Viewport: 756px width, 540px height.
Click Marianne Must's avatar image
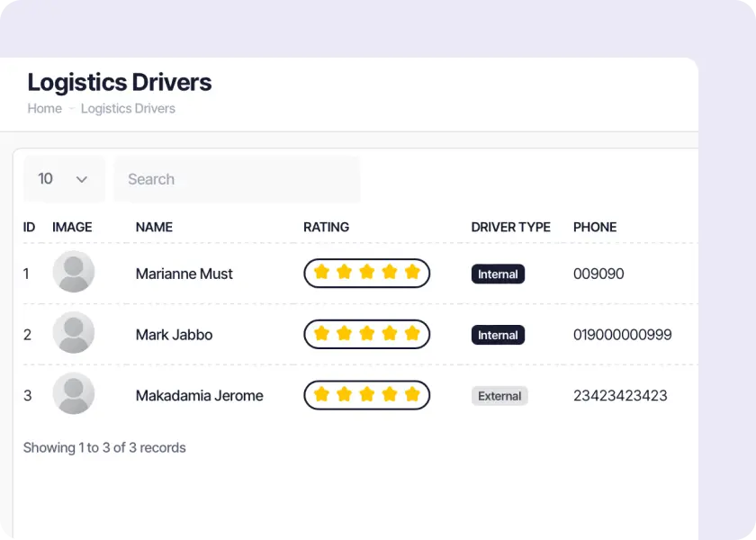(73, 272)
